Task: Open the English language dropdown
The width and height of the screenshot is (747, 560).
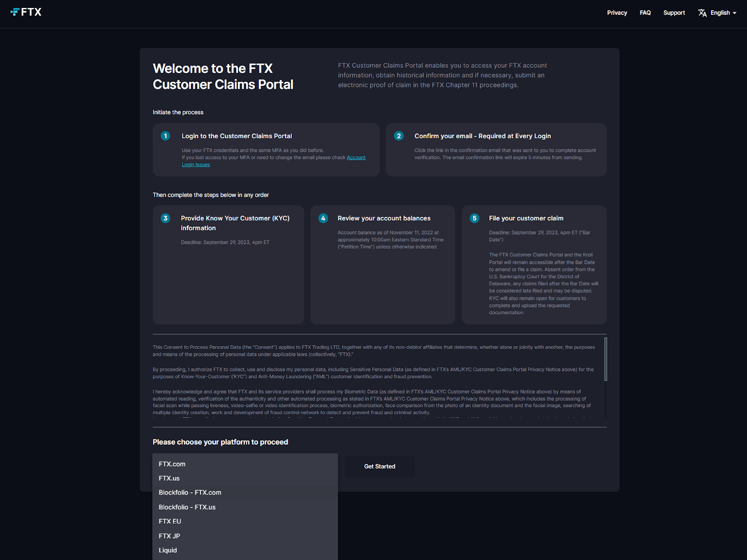Action: pos(723,13)
